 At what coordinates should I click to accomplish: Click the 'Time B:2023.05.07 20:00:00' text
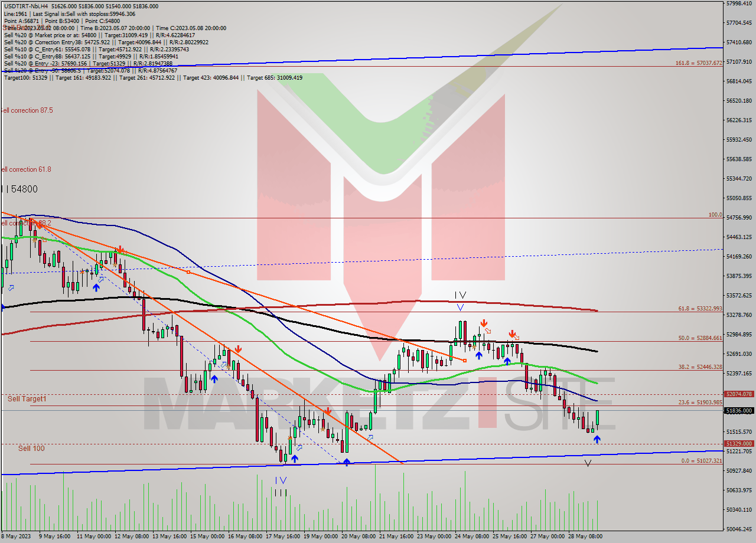tap(116, 28)
